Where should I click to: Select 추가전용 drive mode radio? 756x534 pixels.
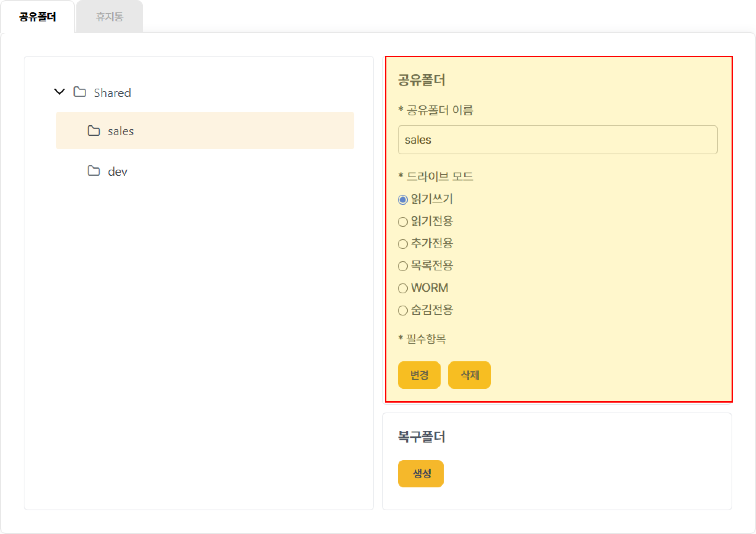[403, 244]
